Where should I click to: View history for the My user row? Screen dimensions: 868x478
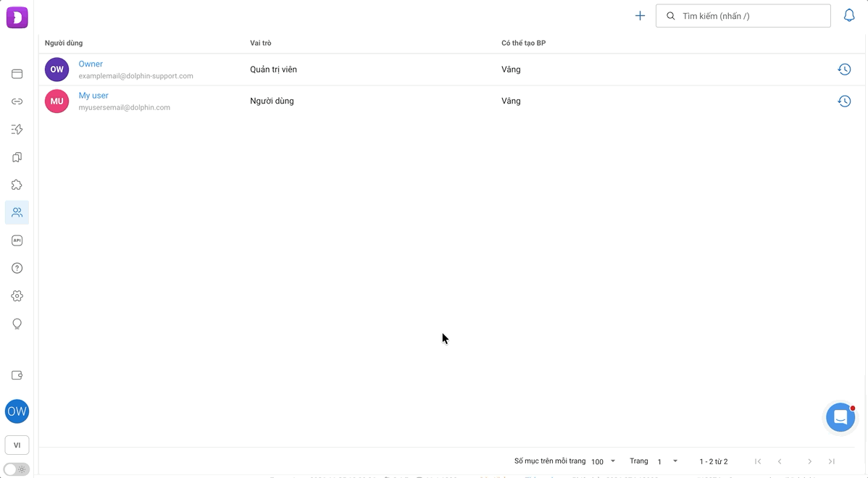[844, 101]
